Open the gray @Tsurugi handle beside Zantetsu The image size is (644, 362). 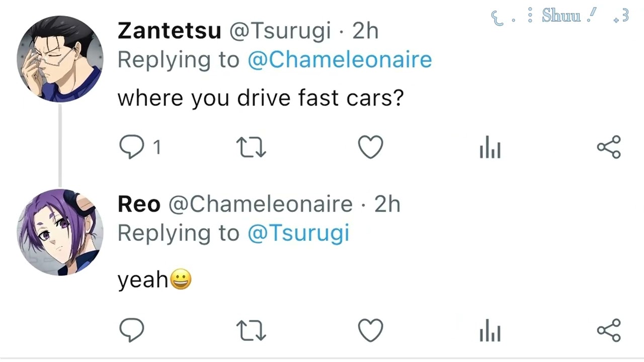tap(280, 31)
